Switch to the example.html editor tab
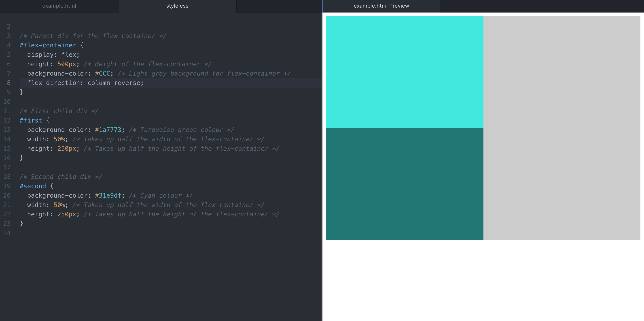 pos(59,6)
